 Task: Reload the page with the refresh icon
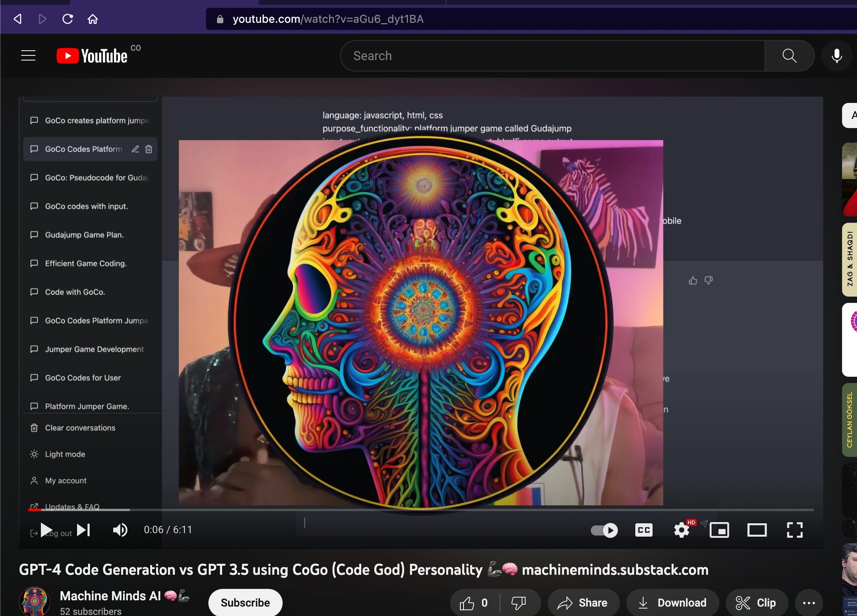[68, 19]
